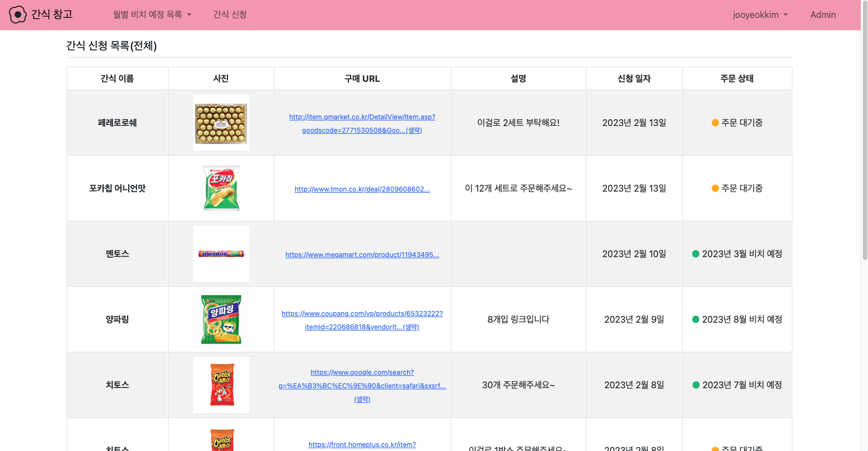Screen dimensions: 868x451
Task: Click the vertical page scrollbar thumb
Action: (864, 130)
